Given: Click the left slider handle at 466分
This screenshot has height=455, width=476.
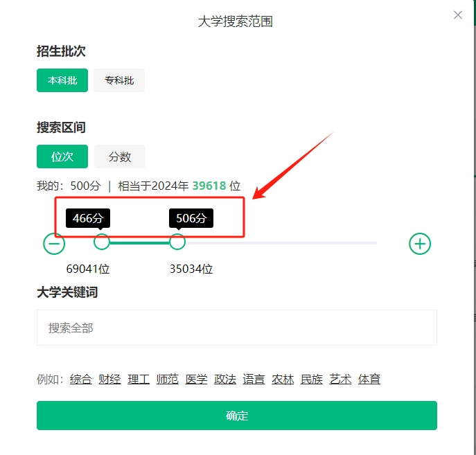Looking at the screenshot, I should (x=101, y=242).
